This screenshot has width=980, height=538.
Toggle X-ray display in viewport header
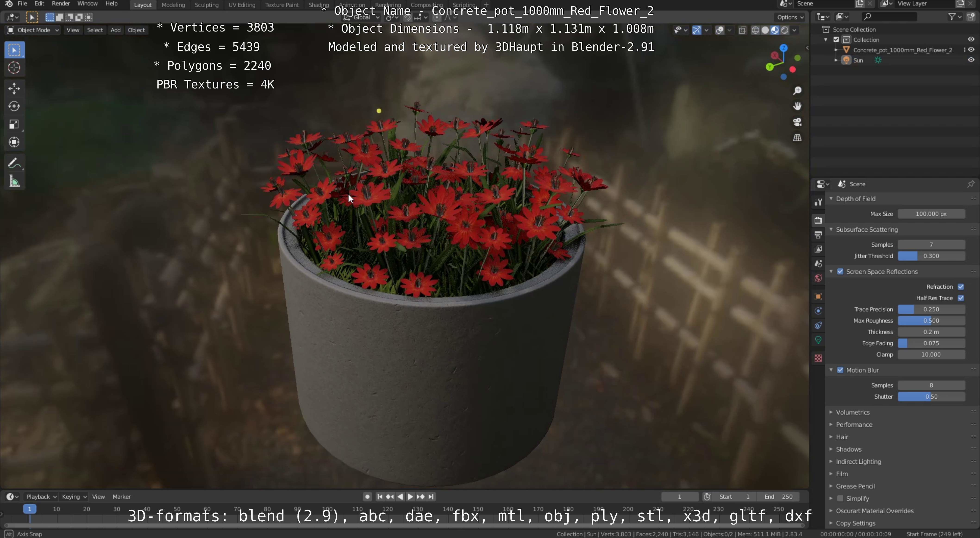coord(742,30)
